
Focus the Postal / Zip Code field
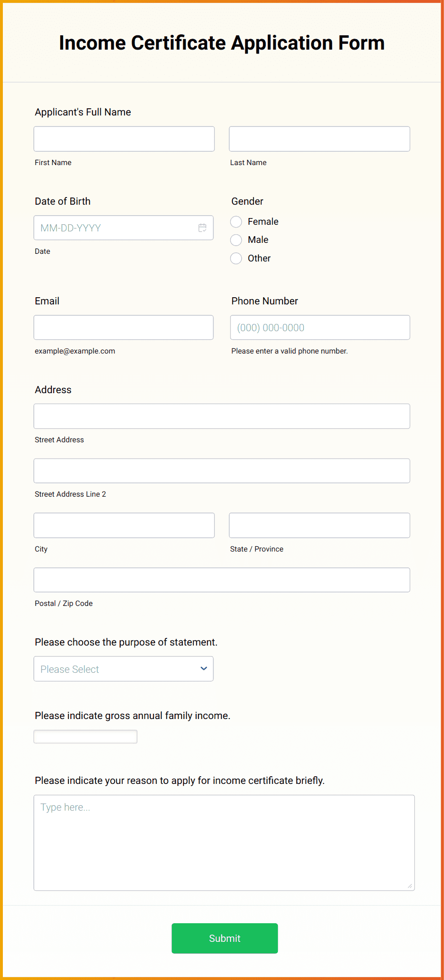tap(222, 580)
